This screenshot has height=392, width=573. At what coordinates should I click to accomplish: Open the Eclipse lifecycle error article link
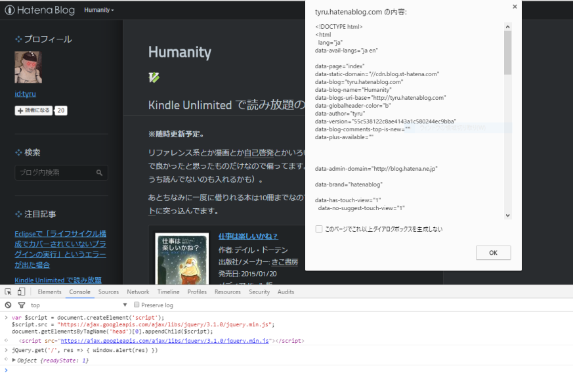(60, 249)
